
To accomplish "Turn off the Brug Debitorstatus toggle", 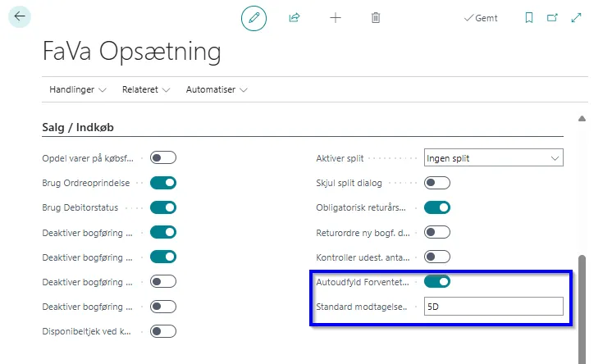I will 163,207.
